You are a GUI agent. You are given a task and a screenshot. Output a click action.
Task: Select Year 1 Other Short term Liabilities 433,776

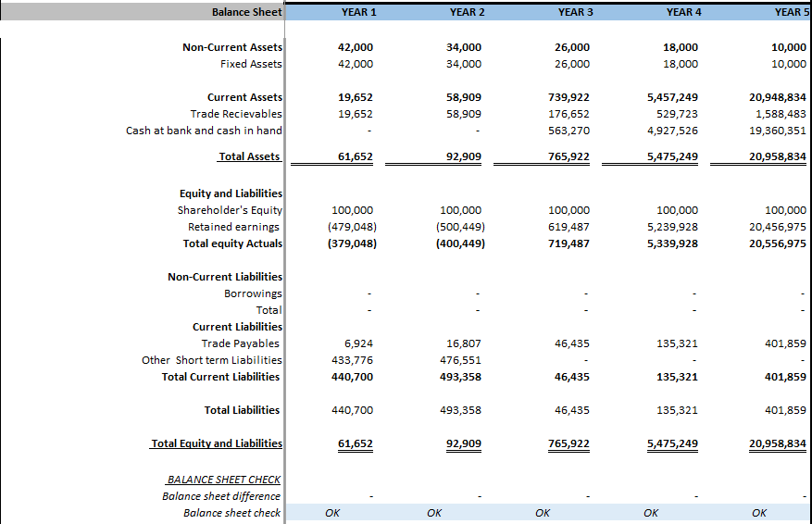352,359
